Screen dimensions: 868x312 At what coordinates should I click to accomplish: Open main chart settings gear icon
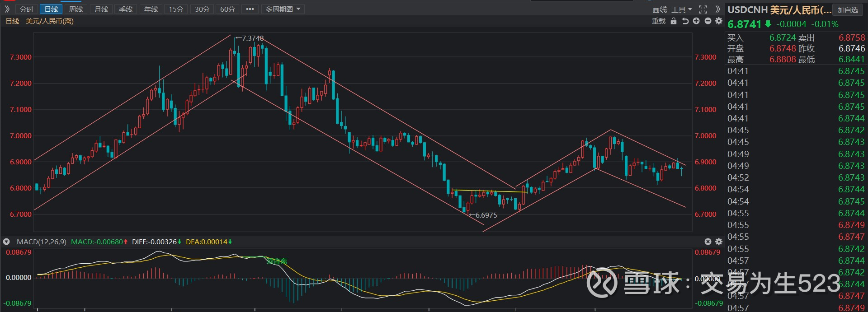pos(718,21)
